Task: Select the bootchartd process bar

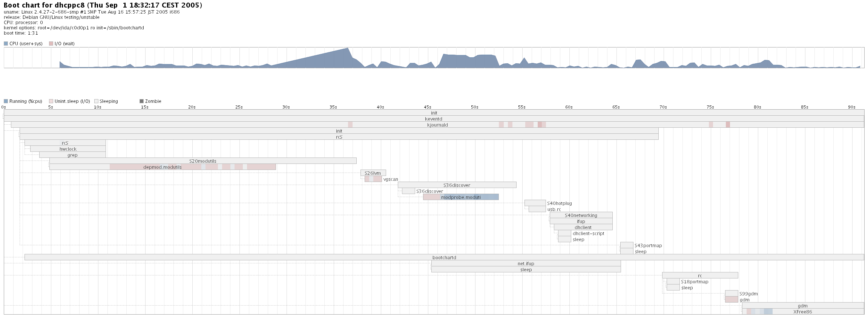Action: pyautogui.click(x=444, y=257)
